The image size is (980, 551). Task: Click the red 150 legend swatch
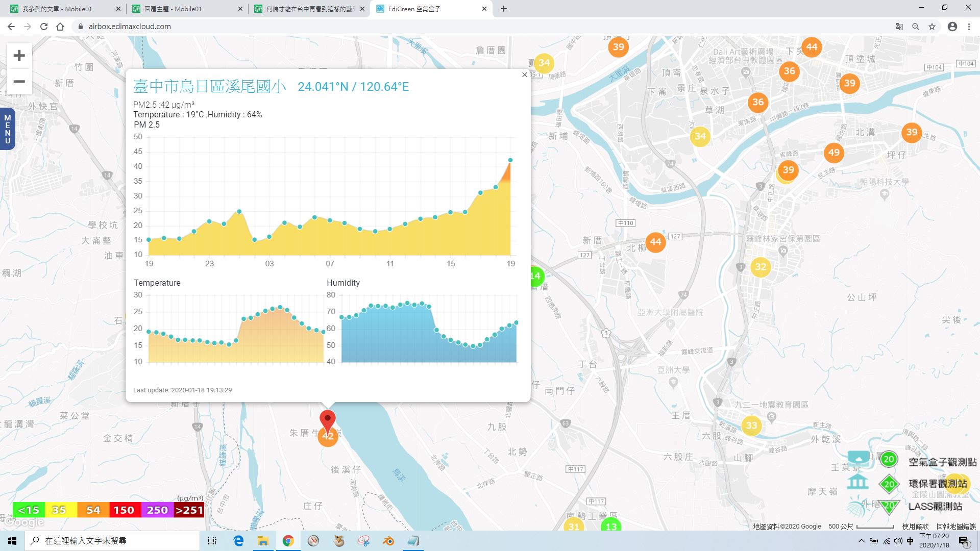[x=125, y=510]
